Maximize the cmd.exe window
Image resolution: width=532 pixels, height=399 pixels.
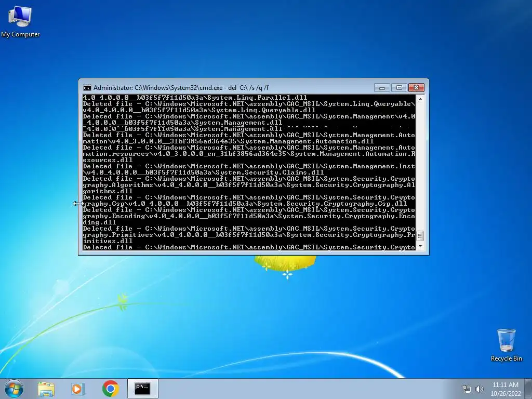[x=399, y=88]
